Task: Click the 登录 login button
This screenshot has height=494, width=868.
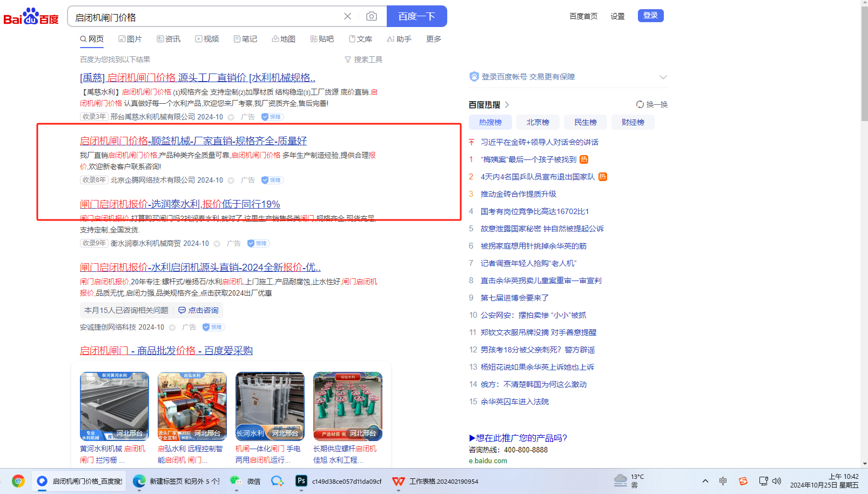Action: click(x=650, y=16)
